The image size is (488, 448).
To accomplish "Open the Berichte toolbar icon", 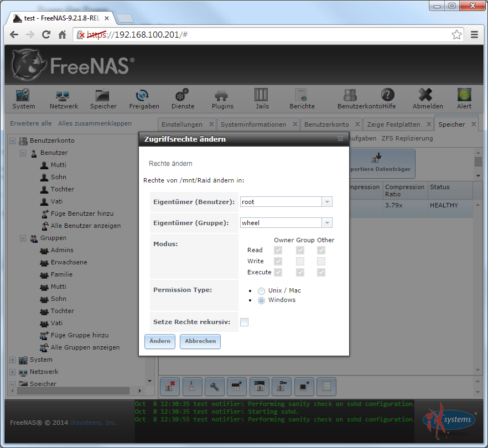I will [301, 95].
